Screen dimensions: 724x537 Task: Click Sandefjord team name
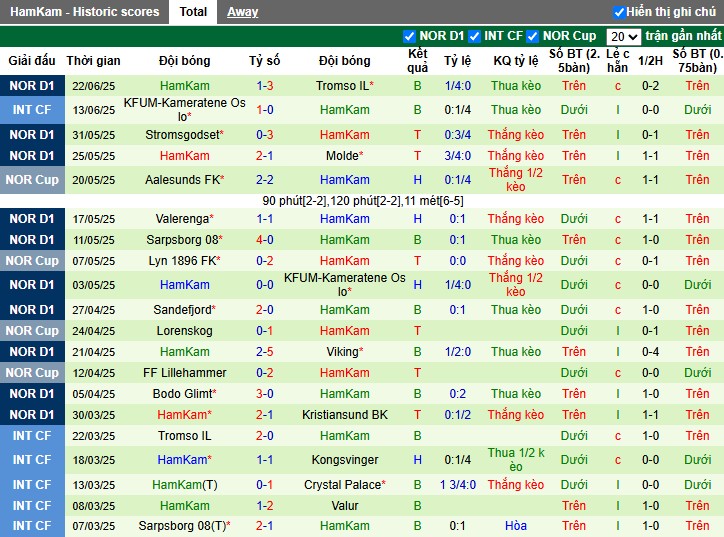point(184,310)
